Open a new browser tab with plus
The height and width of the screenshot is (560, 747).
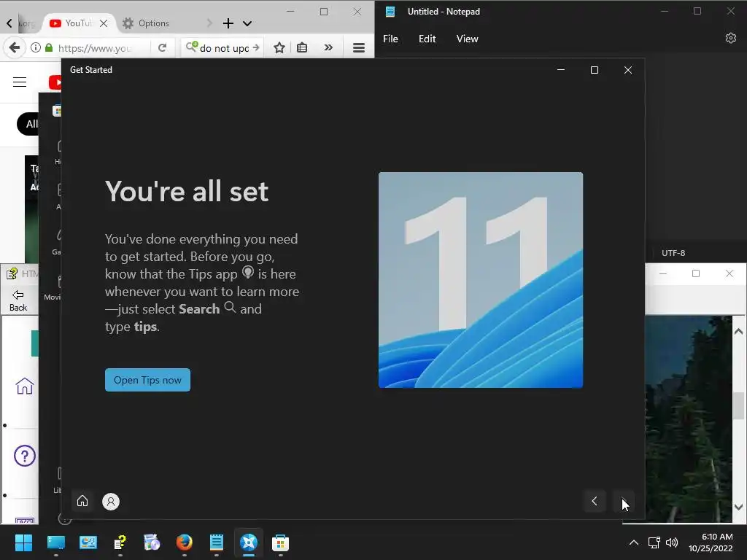point(228,23)
